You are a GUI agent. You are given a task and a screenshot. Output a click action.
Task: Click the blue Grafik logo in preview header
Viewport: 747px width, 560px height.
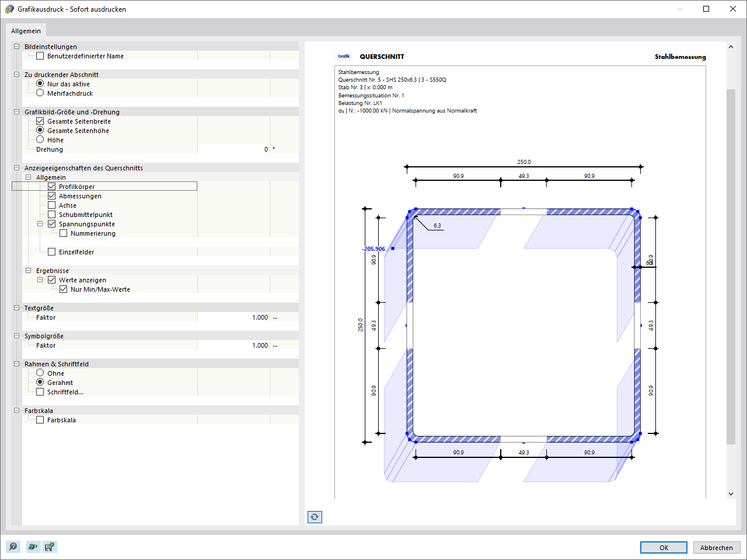point(344,57)
